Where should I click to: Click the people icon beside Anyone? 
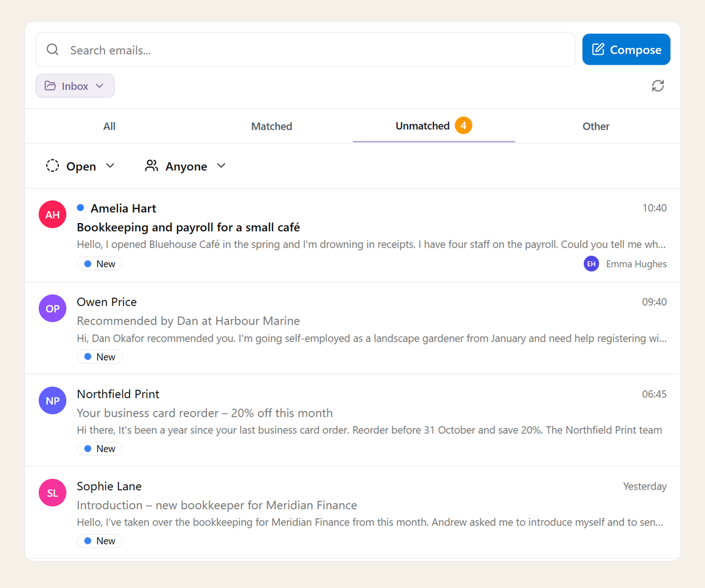(152, 165)
